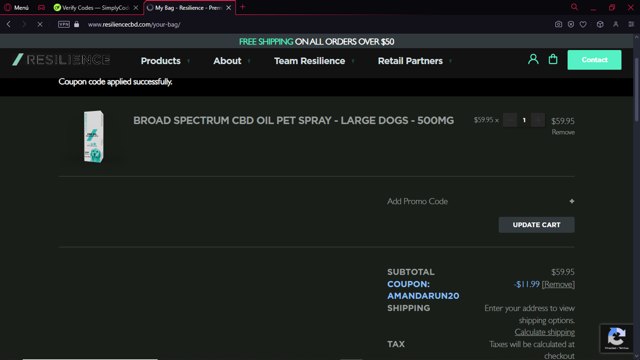Click the CBD pet spray product thumbnail
This screenshot has height=360, width=640.
coord(93,137)
